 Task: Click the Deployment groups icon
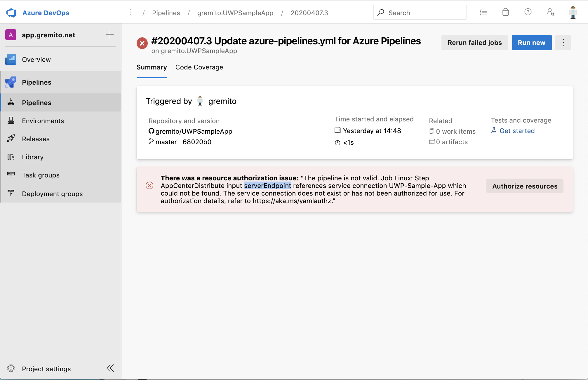pyautogui.click(x=11, y=193)
